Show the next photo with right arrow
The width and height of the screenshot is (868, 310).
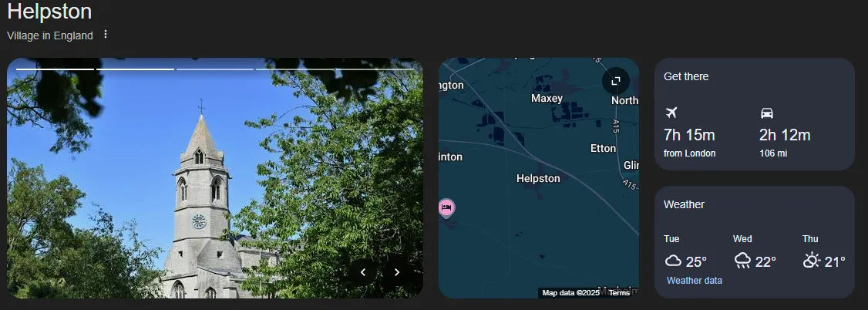click(x=397, y=271)
